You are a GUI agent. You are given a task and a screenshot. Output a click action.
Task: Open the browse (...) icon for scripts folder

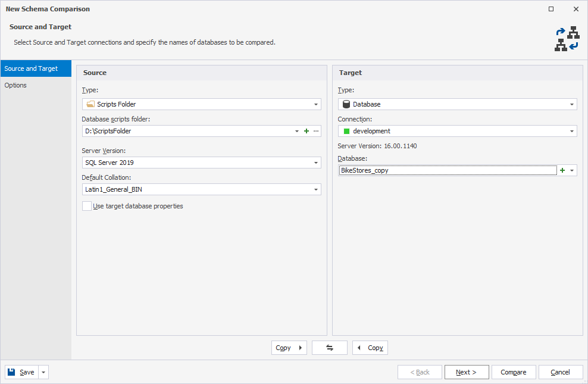316,130
